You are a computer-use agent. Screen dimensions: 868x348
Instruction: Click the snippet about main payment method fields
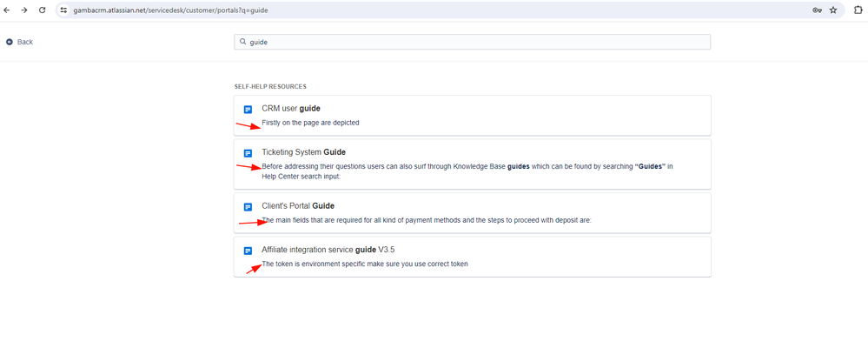pos(427,221)
